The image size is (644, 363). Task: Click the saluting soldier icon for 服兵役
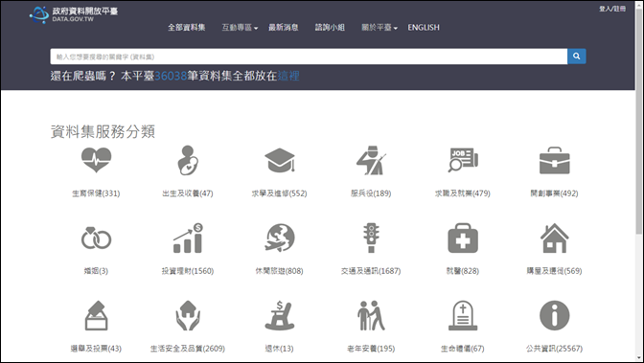[371, 160]
